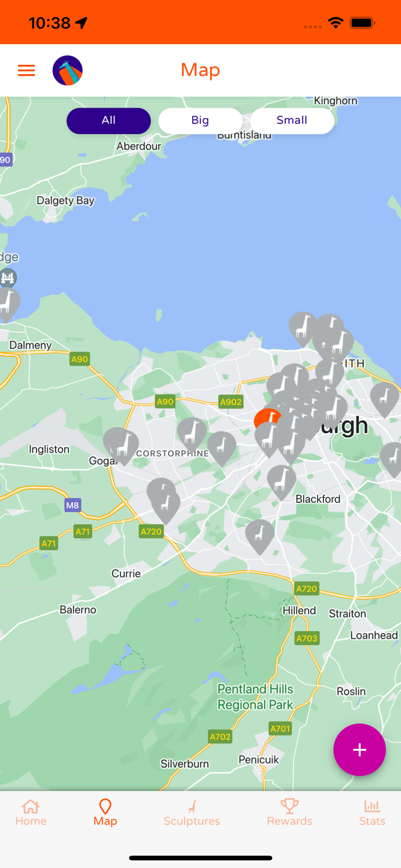Filter map by Big sculptures
The height and width of the screenshot is (868, 401).
point(200,120)
